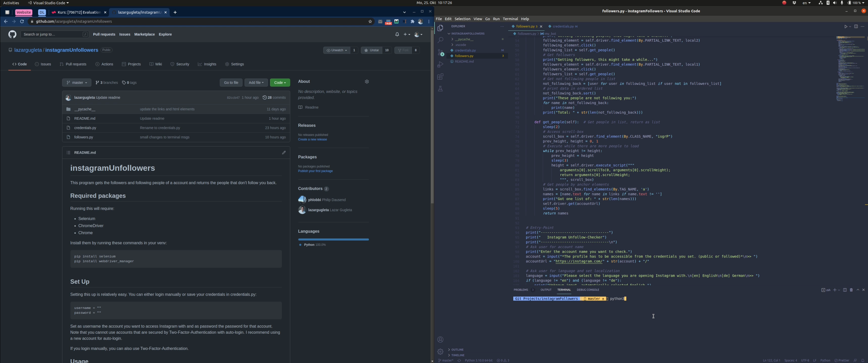Open the Search view in VS Code activity bar
The width and height of the screenshot is (868, 363).
[x=440, y=40]
